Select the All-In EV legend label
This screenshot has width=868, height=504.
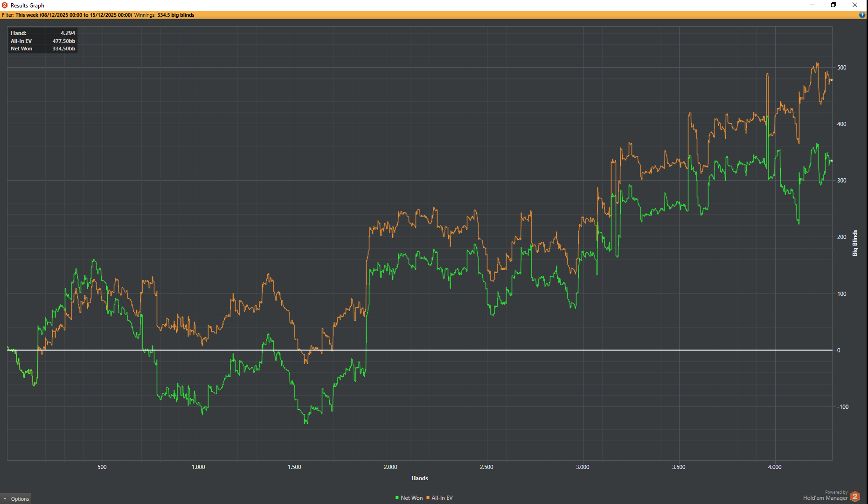click(442, 498)
